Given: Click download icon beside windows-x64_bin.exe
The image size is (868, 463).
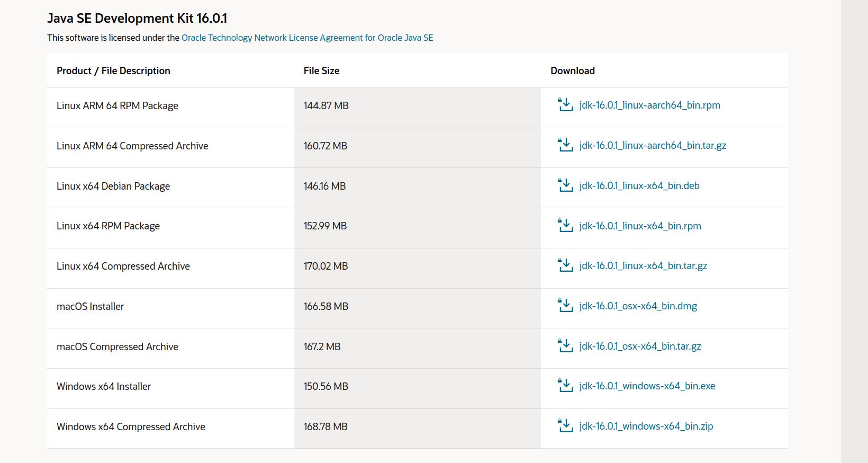Looking at the screenshot, I should (565, 385).
